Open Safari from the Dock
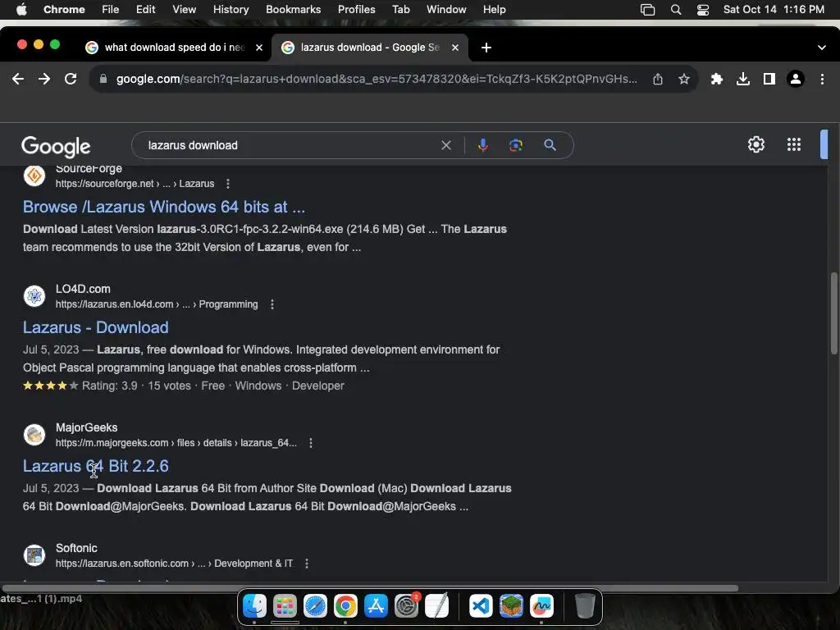The image size is (840, 630). coord(316,606)
